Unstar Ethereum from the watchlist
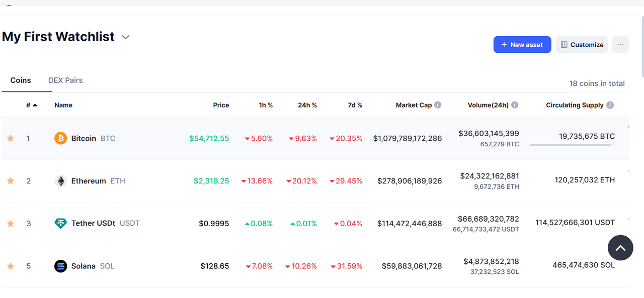The image size is (644, 298). click(x=11, y=181)
